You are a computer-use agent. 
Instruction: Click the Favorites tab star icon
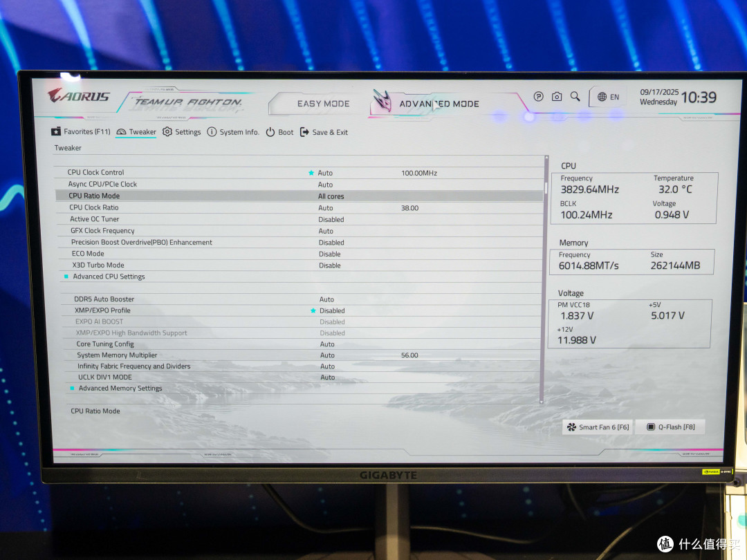pos(56,132)
